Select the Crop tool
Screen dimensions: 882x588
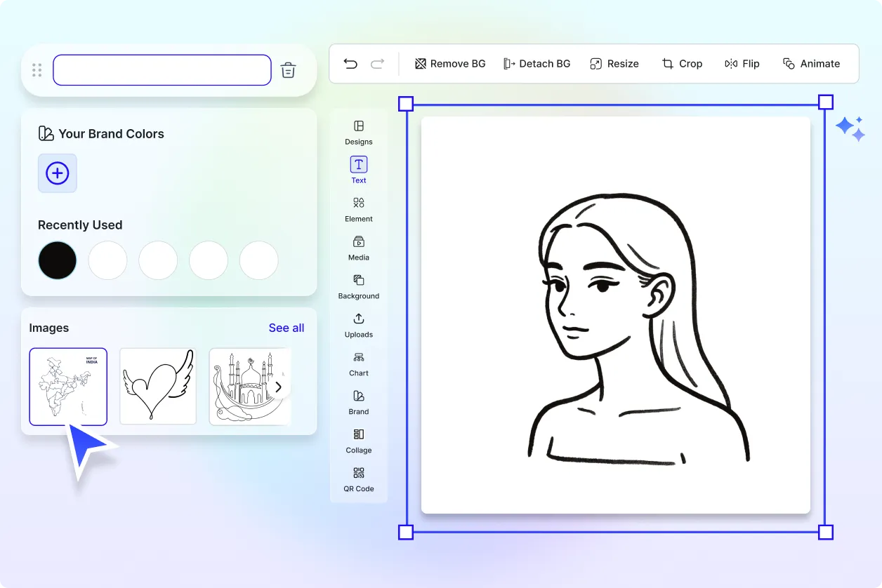pos(682,63)
